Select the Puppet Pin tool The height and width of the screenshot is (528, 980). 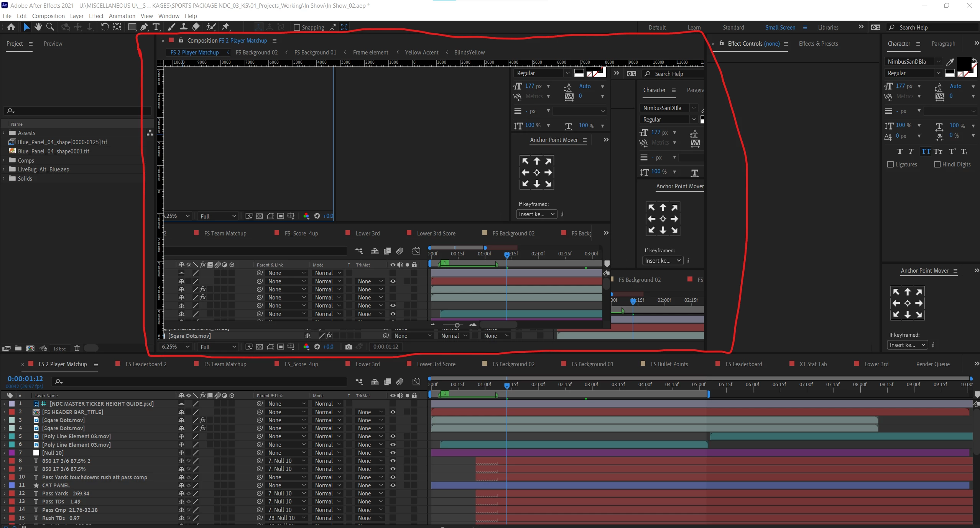[x=225, y=27]
